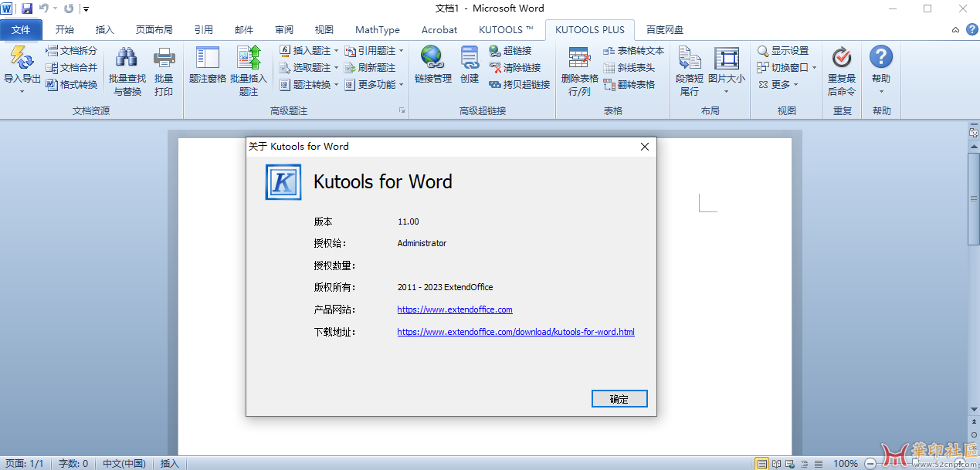980x470 pixels.
Task: Switch to the 百度网盘 tab
Action: pyautogui.click(x=665, y=30)
